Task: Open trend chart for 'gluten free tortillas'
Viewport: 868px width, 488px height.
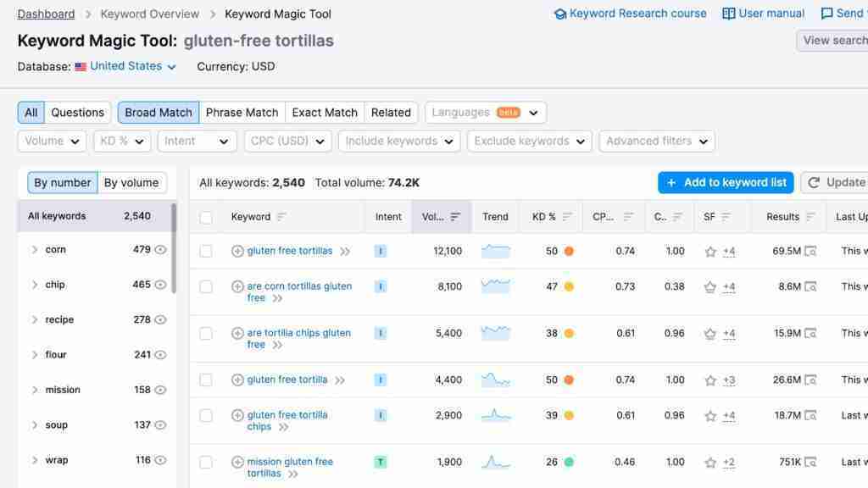Action: point(495,251)
